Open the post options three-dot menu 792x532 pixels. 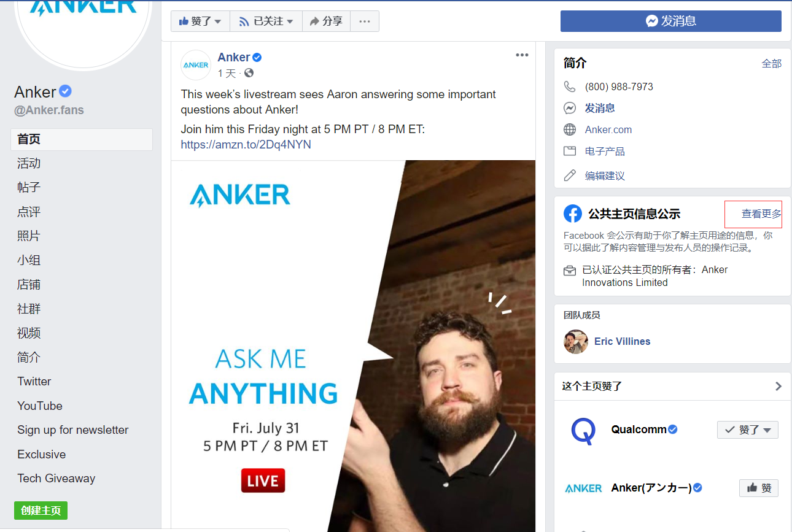click(522, 55)
